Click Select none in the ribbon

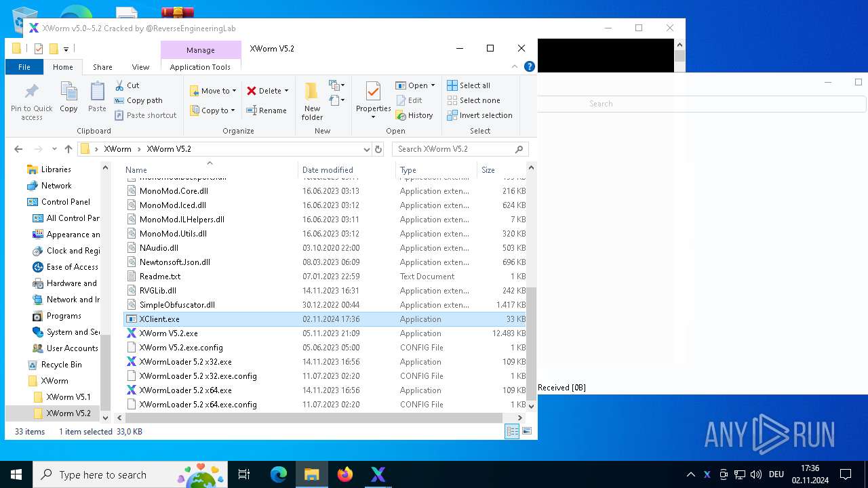(473, 100)
